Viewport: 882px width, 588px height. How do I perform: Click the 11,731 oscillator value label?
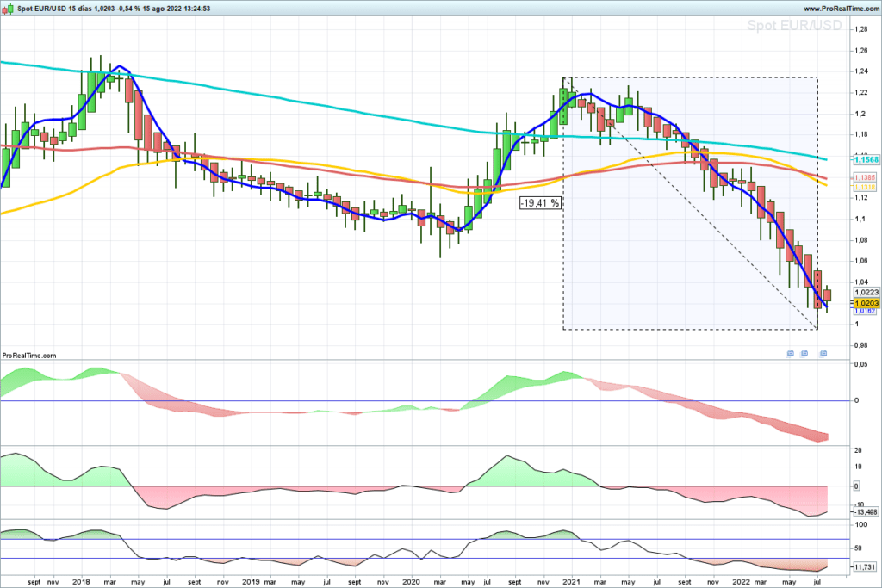(865, 567)
